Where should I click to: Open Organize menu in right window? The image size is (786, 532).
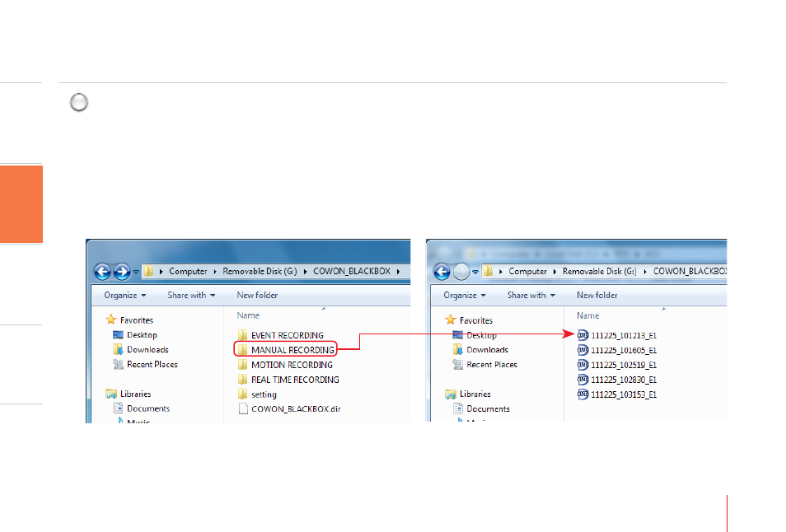click(x=465, y=295)
